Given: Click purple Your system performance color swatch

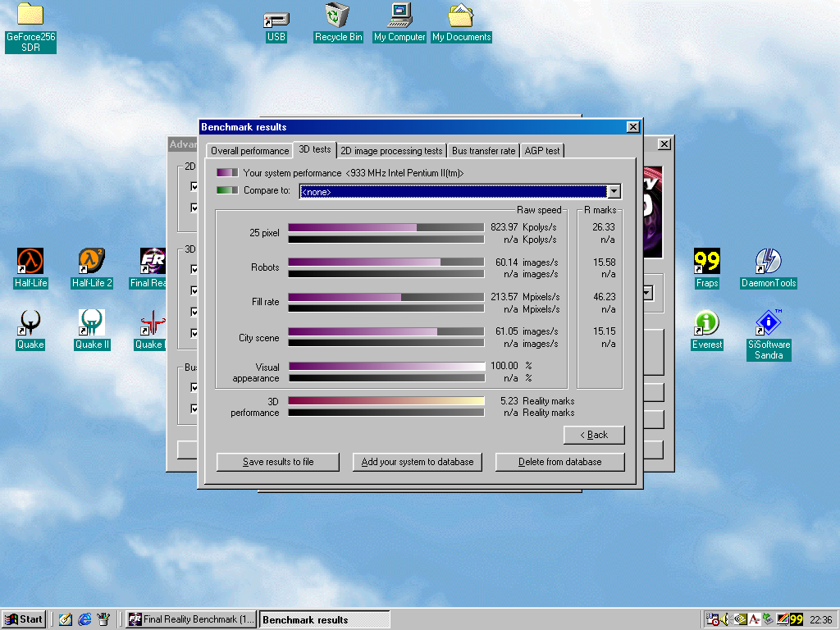Looking at the screenshot, I should click(227, 173).
